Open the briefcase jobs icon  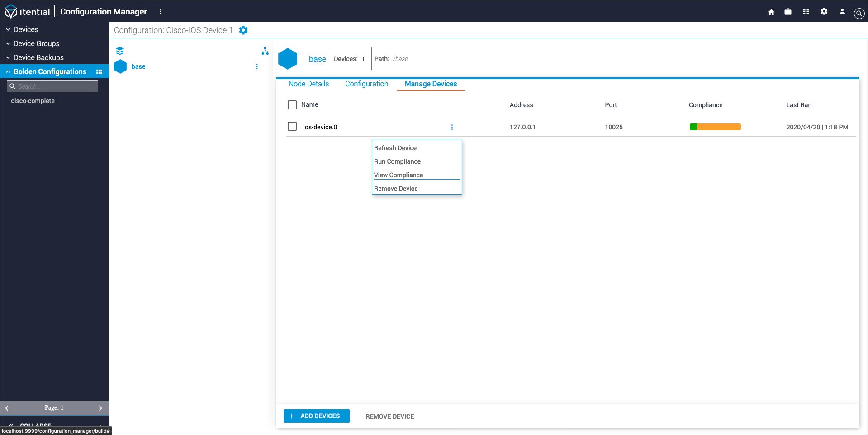point(788,12)
